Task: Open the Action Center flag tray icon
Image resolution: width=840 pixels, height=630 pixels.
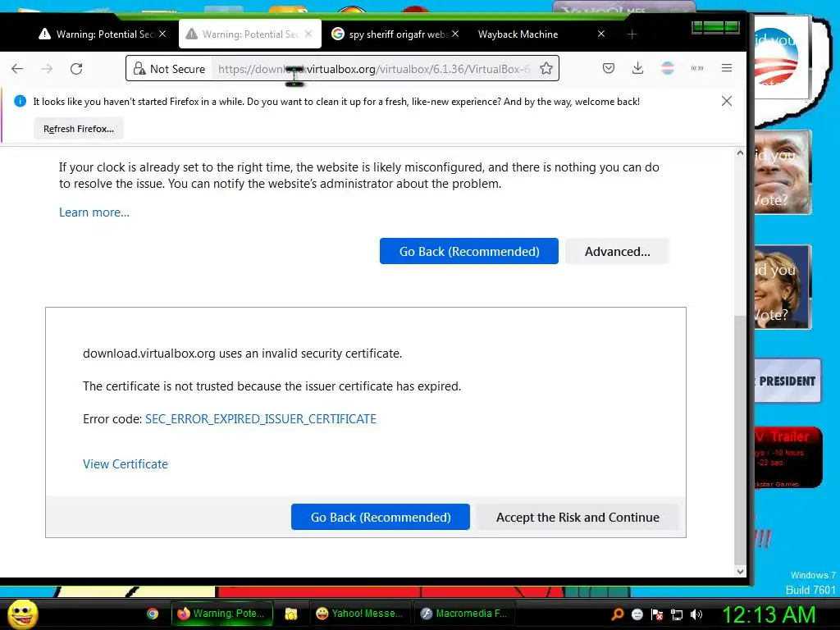Action: click(x=657, y=614)
